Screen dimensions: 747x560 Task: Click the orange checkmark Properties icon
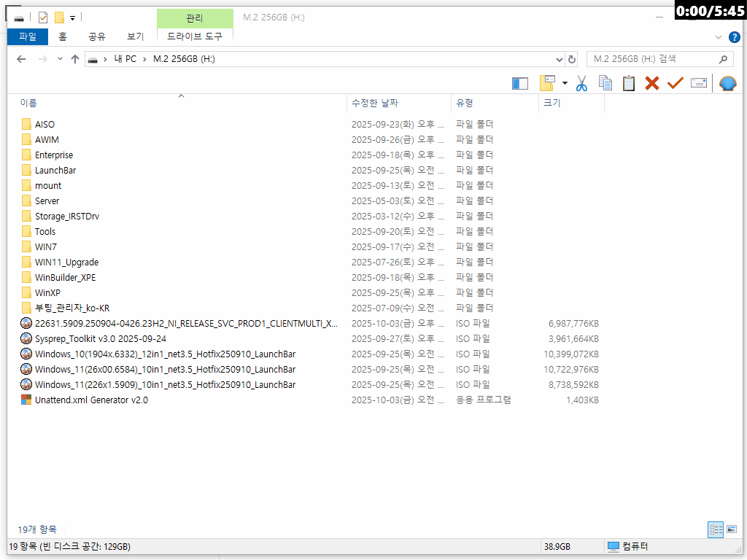coord(675,83)
